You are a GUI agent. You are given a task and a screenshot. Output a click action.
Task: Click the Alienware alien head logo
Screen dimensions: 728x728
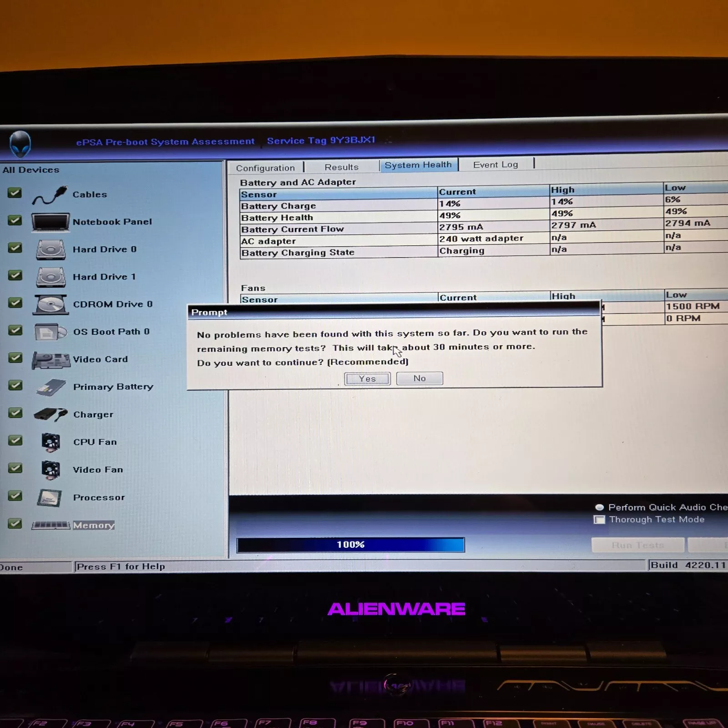tap(20, 144)
